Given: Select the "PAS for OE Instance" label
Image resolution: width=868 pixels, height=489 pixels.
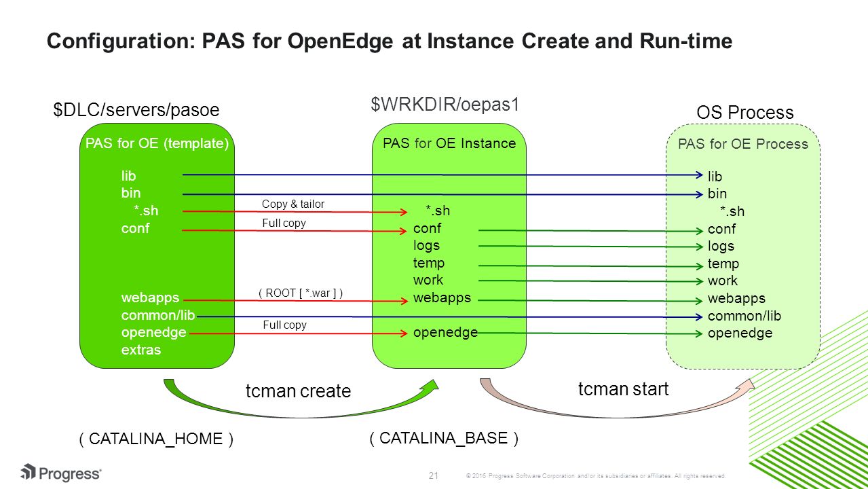Looking at the screenshot, I should click(x=449, y=143).
